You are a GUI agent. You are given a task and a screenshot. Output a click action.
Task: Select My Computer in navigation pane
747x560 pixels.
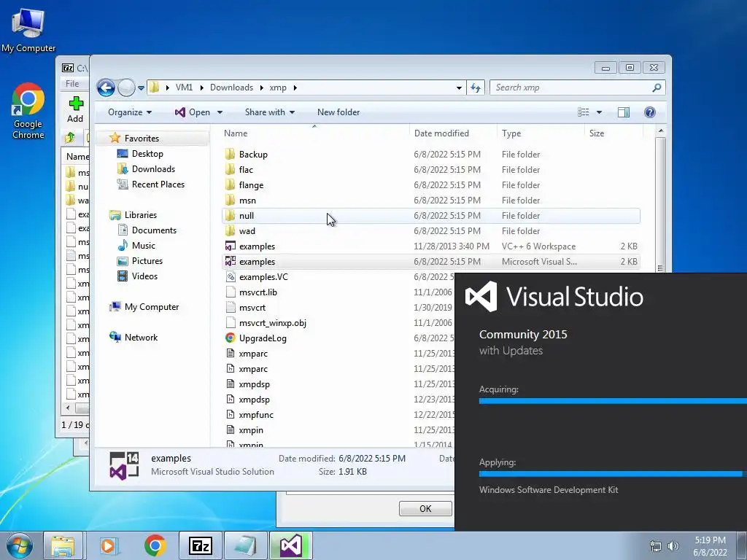tap(152, 307)
